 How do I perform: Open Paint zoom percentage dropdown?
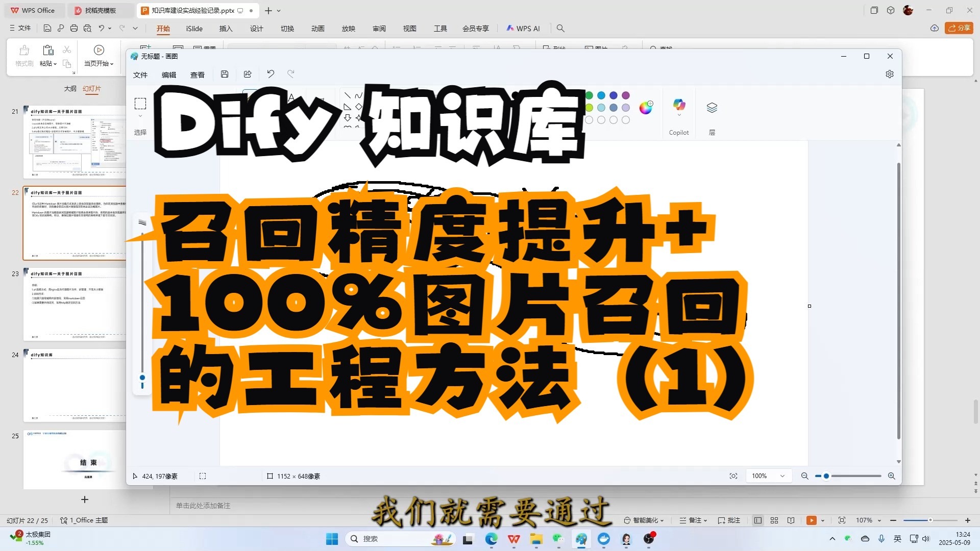768,476
